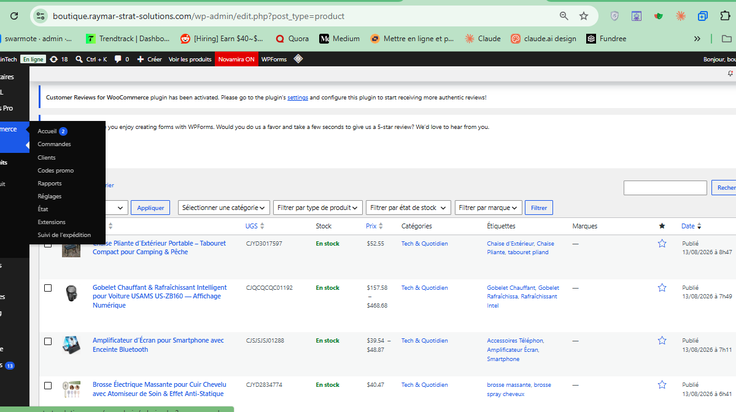Image resolution: width=736 pixels, height=412 pixels.
Task: Open Voir les produits in admin bar
Action: click(x=190, y=59)
